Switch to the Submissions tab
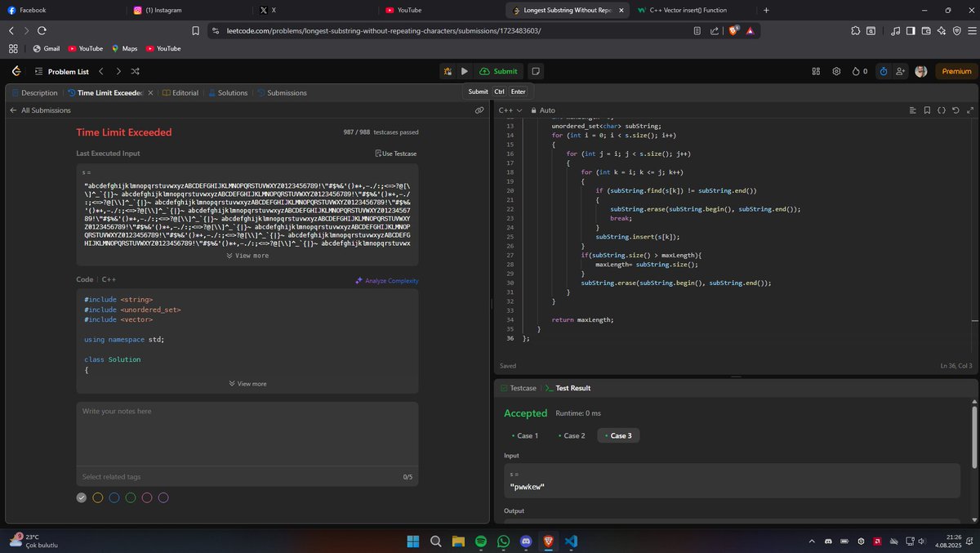Screen dimensions: 980x553 pyautogui.click(x=282, y=92)
